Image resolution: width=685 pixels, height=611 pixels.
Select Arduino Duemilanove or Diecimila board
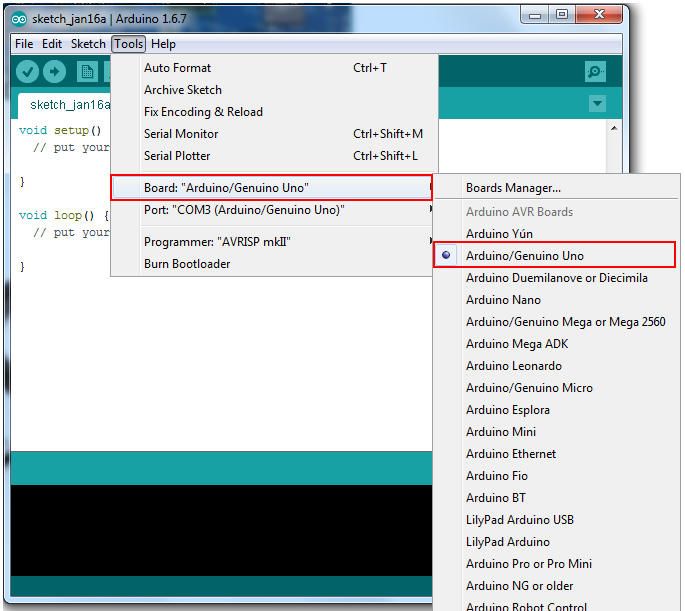click(556, 278)
